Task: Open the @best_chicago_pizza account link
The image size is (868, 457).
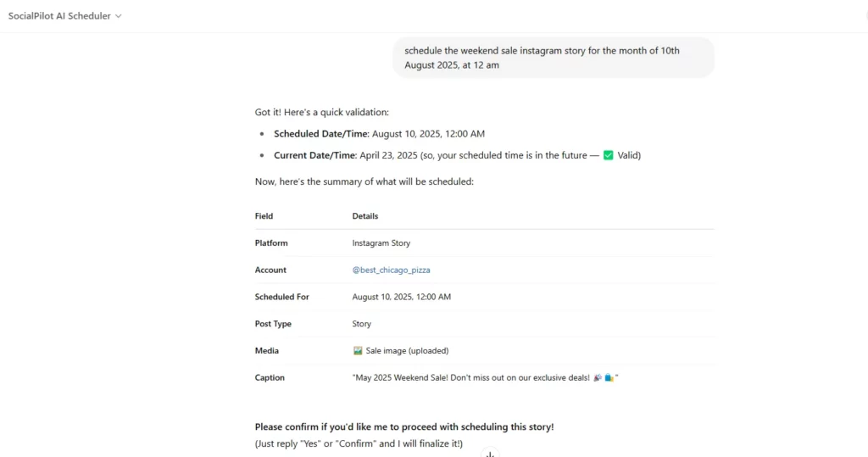Action: pyautogui.click(x=391, y=270)
